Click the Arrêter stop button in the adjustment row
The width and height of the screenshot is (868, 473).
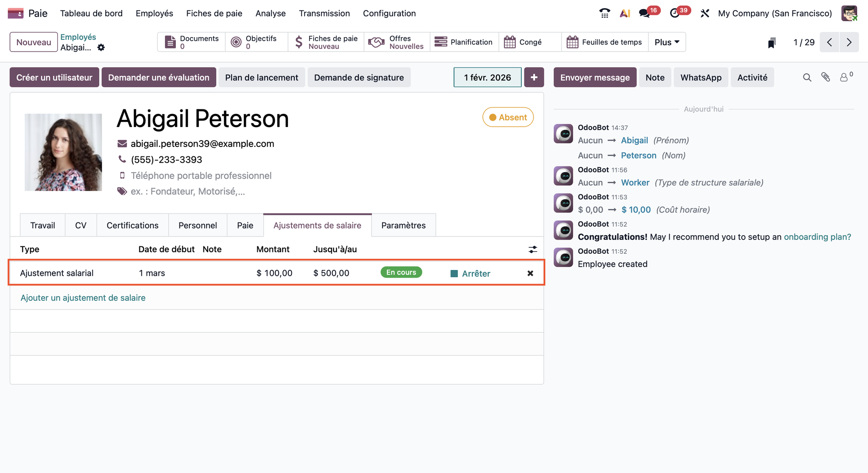471,274
